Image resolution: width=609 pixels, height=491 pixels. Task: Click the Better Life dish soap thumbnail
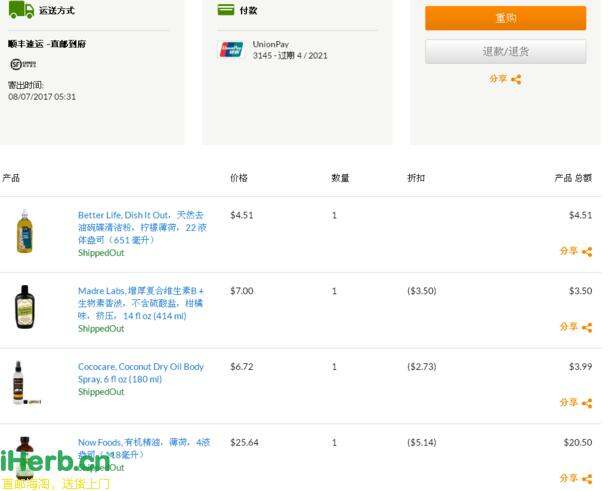24,232
